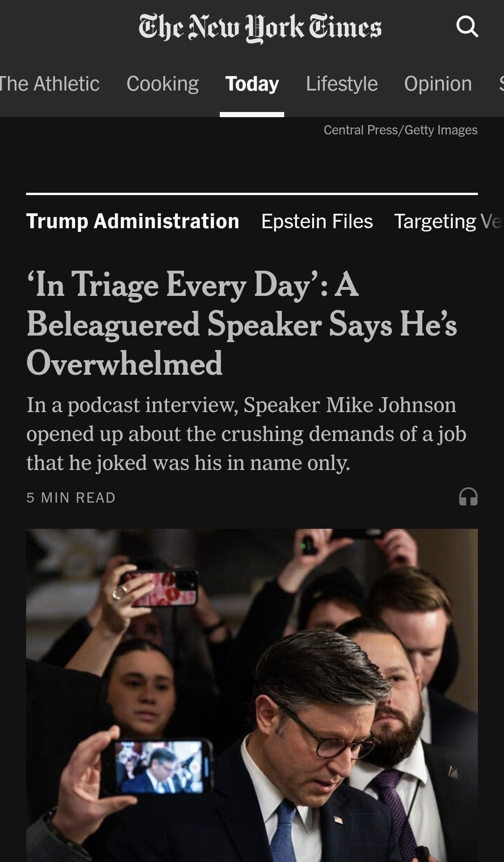This screenshot has height=862, width=504.
Task: Tap the headphones listen icon
Action: click(468, 497)
